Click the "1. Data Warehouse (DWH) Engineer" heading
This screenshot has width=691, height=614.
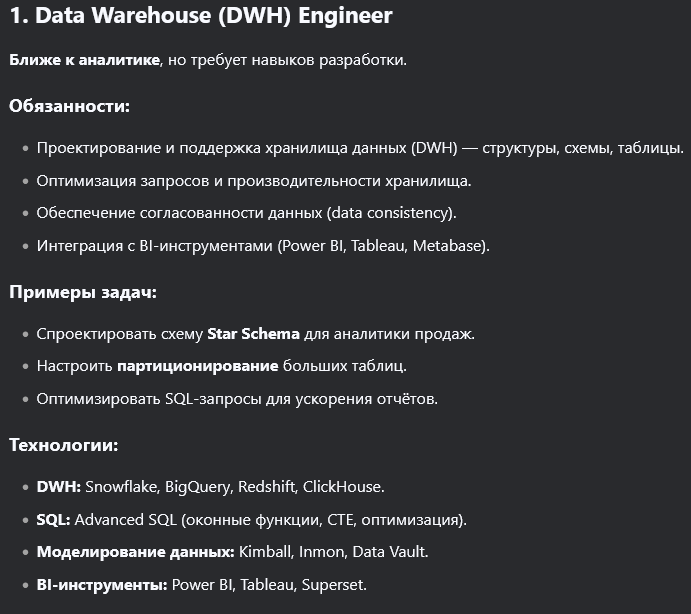[x=200, y=16]
